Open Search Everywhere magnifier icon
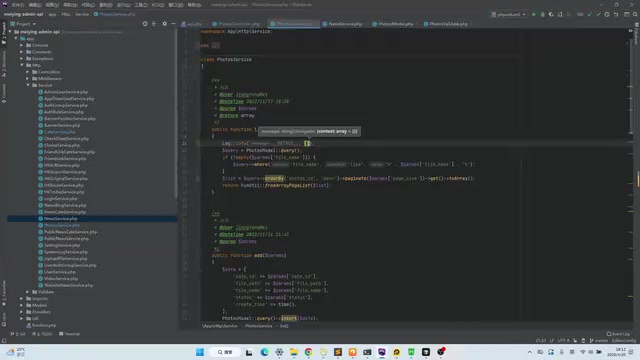640x360 pixels. tap(635, 14)
